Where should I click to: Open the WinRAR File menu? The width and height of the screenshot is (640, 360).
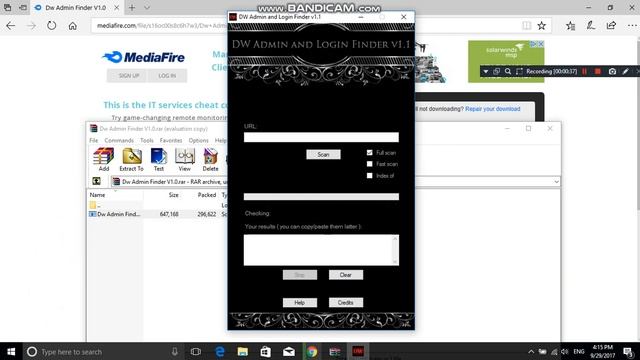[93, 140]
